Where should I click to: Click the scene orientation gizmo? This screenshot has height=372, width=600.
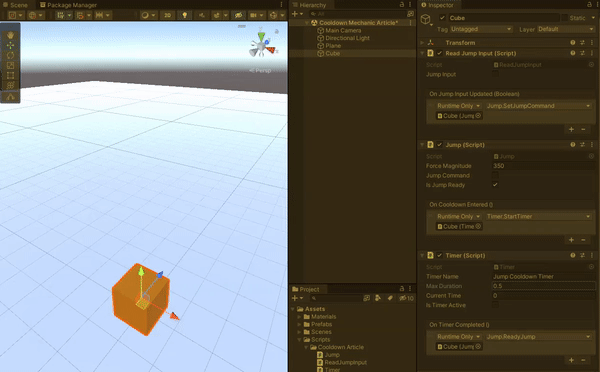coord(261,45)
